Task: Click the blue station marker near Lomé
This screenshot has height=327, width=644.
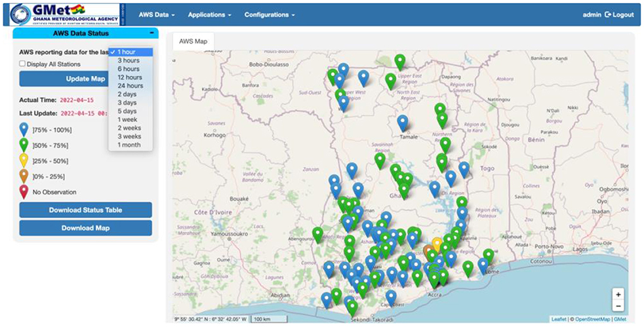Action: 483,266
